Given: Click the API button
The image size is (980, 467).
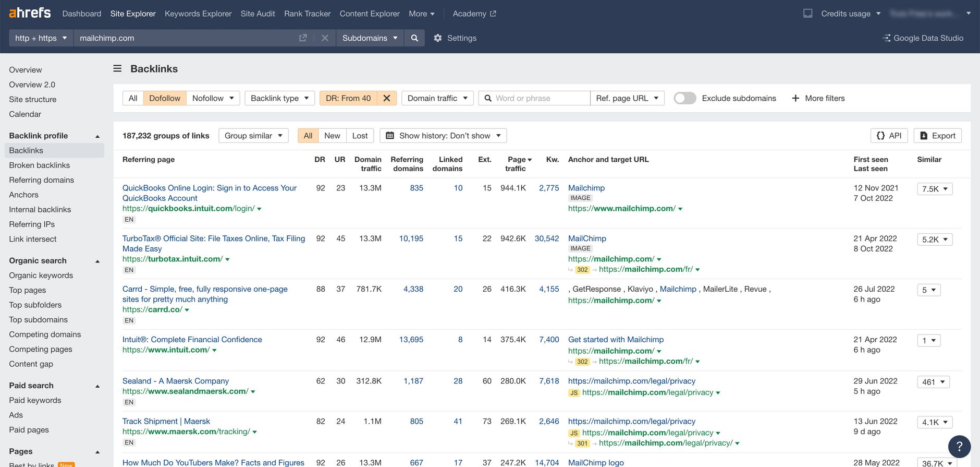Looking at the screenshot, I should pyautogui.click(x=889, y=136).
